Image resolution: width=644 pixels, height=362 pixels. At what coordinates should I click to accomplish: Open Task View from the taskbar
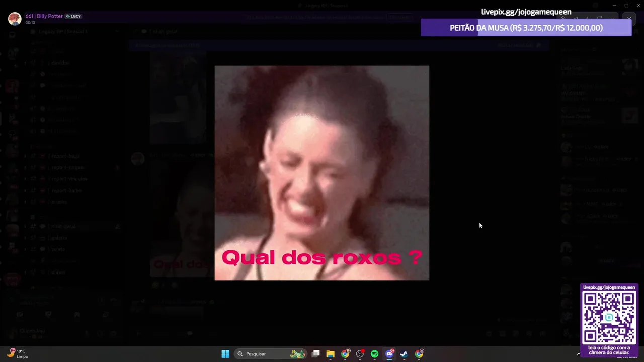tap(316, 354)
